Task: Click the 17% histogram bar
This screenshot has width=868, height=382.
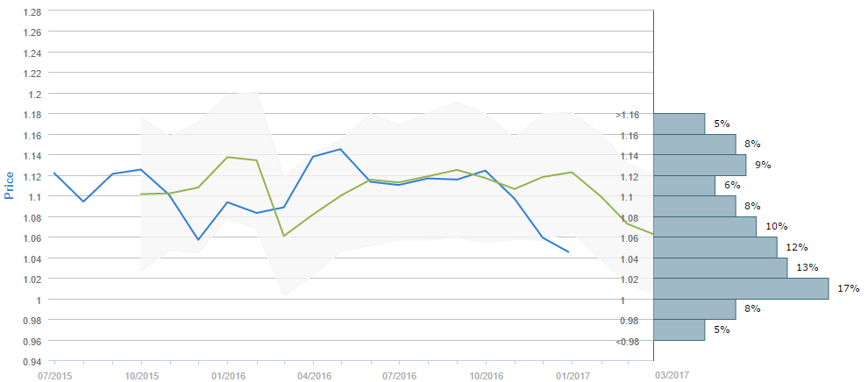Action: [x=741, y=289]
